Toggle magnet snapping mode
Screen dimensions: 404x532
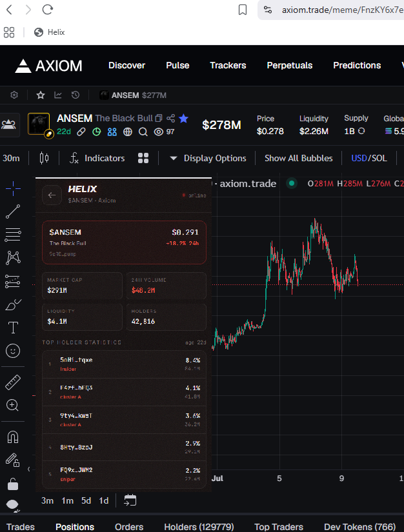pyautogui.click(x=13, y=437)
